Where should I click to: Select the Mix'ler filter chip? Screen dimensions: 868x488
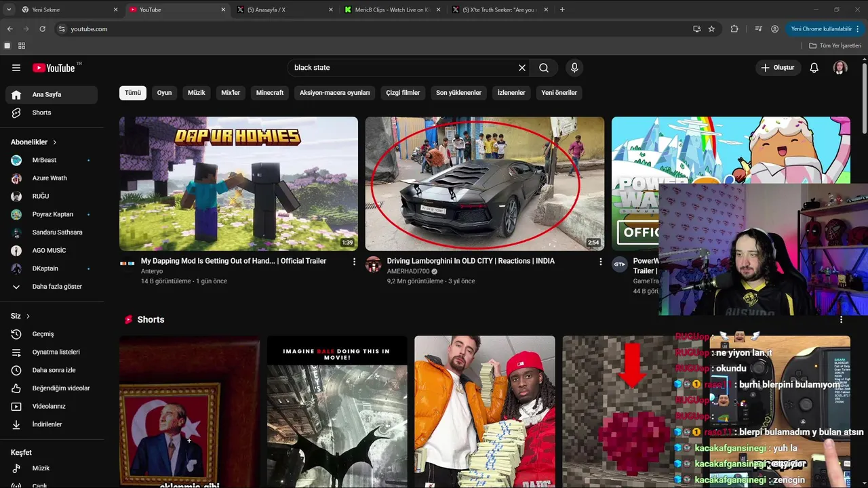[x=231, y=93]
